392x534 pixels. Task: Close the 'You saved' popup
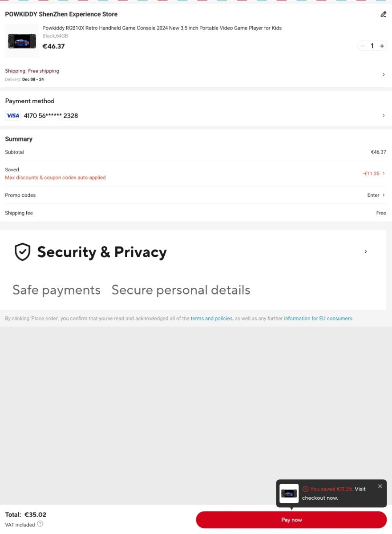380,486
